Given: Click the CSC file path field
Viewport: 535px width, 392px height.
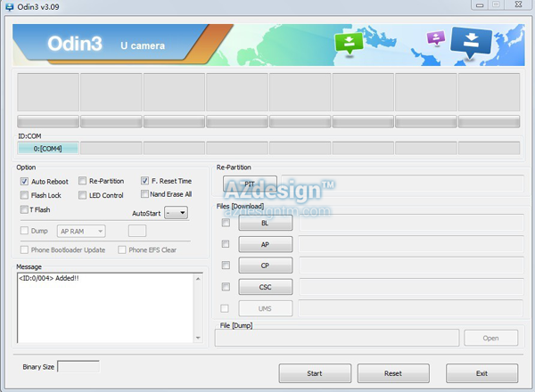Looking at the screenshot, I should [x=411, y=287].
